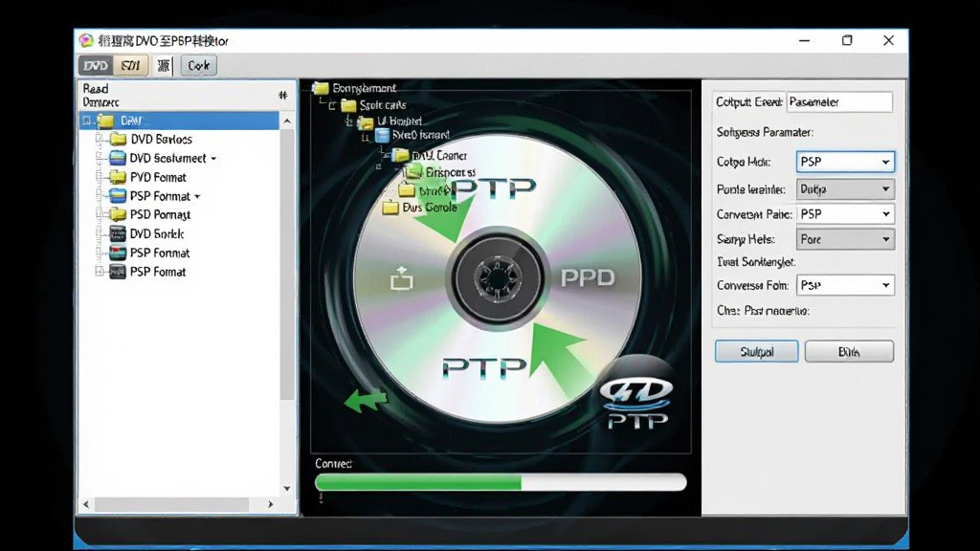The height and width of the screenshot is (551, 980).
Task: Open the small dropdown arrow after DVD Scatumeet
Action: tap(213, 159)
